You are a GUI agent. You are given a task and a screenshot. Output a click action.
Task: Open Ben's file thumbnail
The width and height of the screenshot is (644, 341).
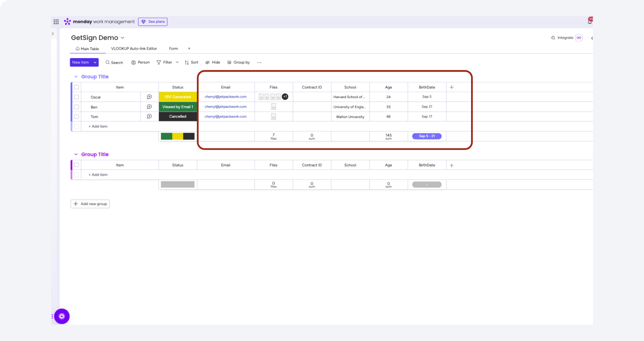pyautogui.click(x=274, y=107)
